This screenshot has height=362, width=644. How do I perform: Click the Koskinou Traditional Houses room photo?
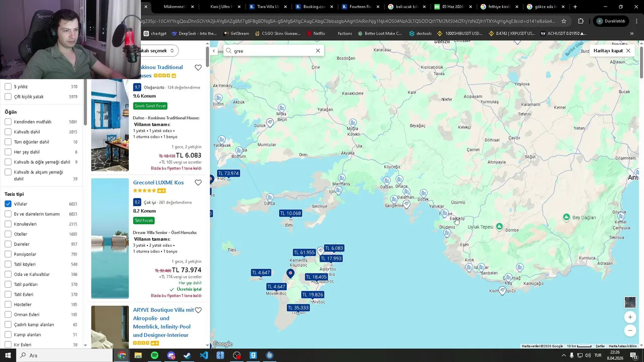(x=110, y=125)
